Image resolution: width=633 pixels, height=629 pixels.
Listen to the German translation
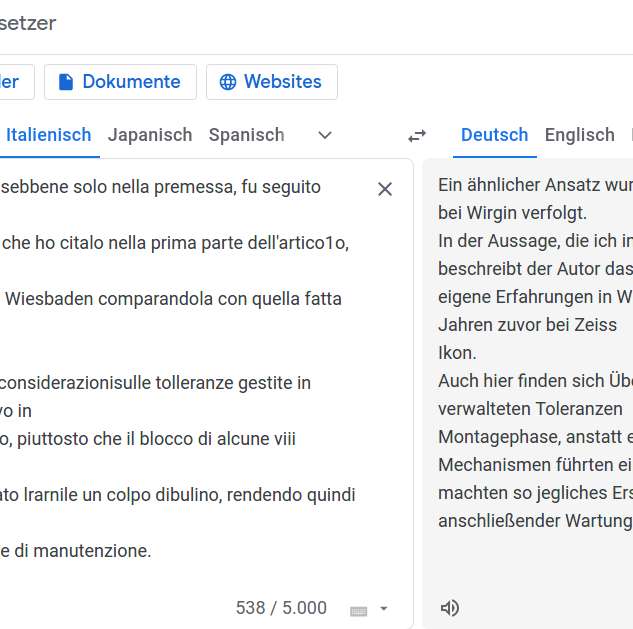450,608
